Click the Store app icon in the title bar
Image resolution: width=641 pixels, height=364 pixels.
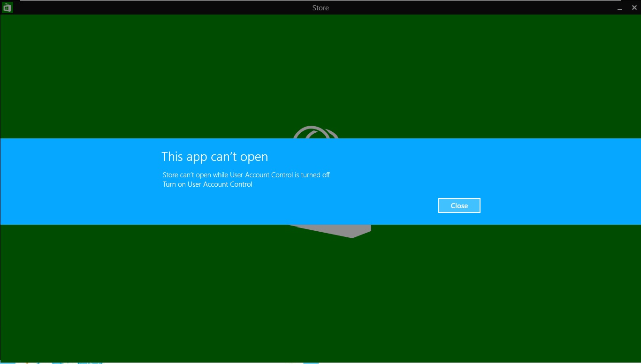tap(7, 8)
